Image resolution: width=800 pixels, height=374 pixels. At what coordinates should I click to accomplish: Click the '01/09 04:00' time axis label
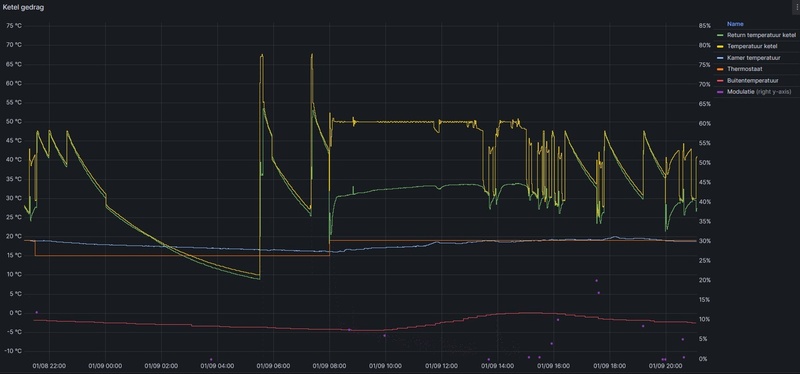pyautogui.click(x=217, y=366)
